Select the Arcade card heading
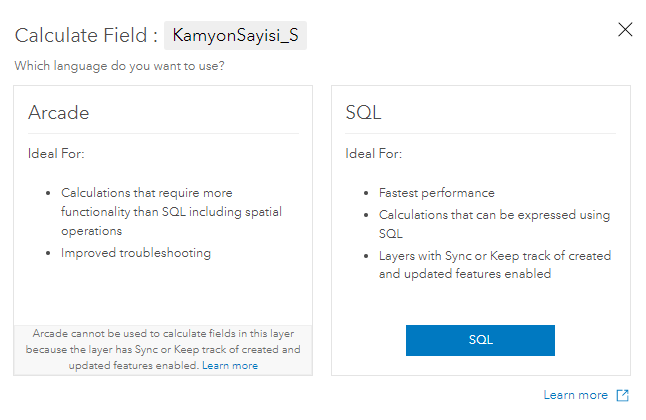 [x=58, y=113]
